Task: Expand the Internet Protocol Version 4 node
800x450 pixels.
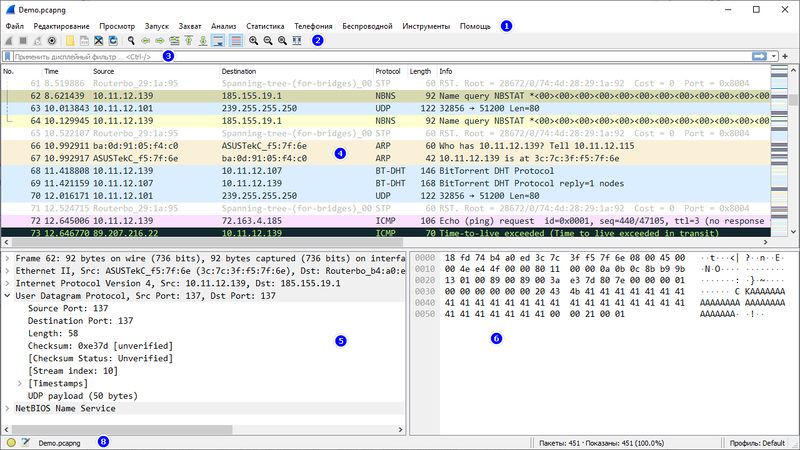Action: pyautogui.click(x=7, y=283)
